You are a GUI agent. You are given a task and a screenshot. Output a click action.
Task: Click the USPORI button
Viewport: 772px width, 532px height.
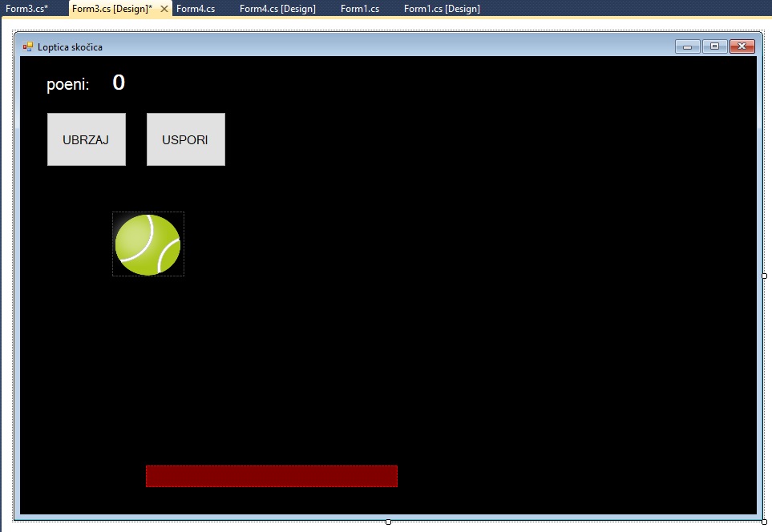(185, 139)
